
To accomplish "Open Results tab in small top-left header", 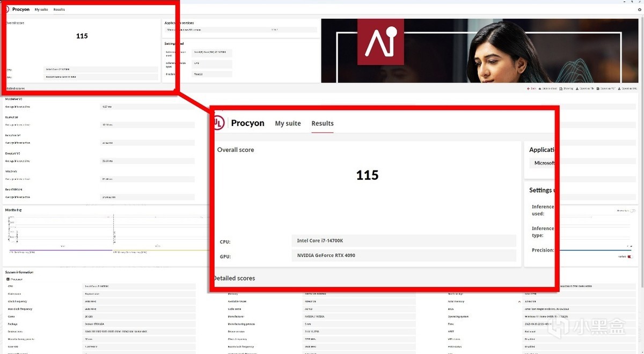I will (x=59, y=10).
